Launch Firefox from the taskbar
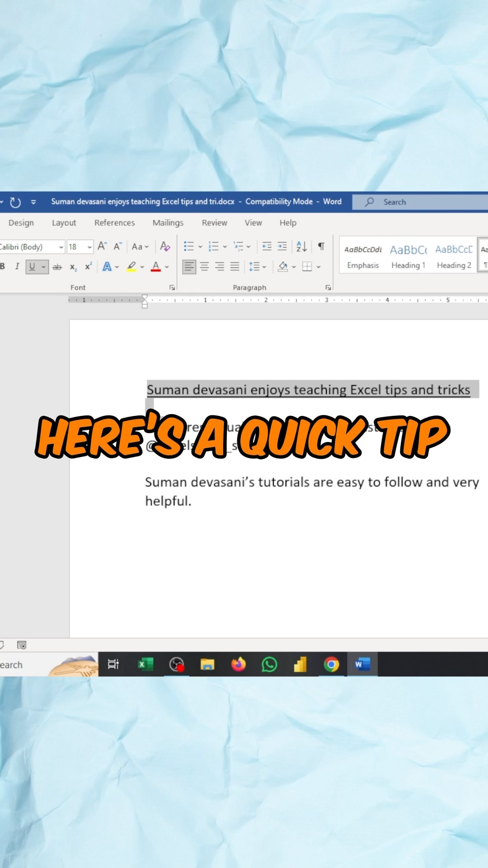The height and width of the screenshot is (868, 488). [x=239, y=664]
